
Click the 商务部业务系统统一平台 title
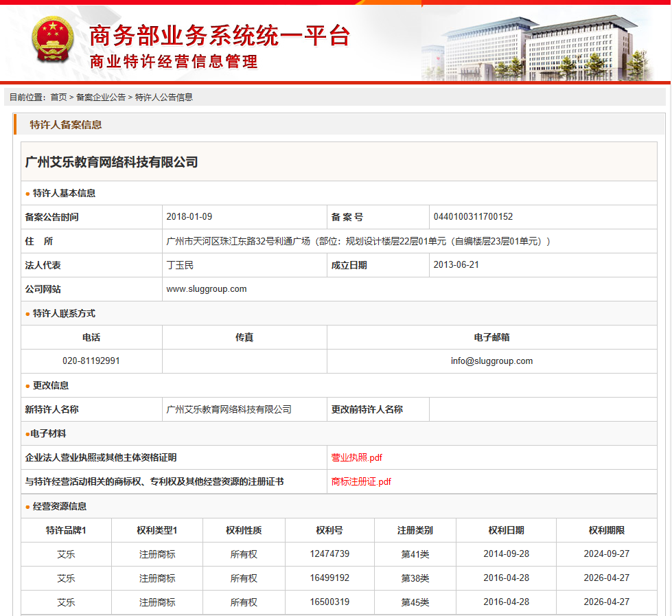pos(220,35)
